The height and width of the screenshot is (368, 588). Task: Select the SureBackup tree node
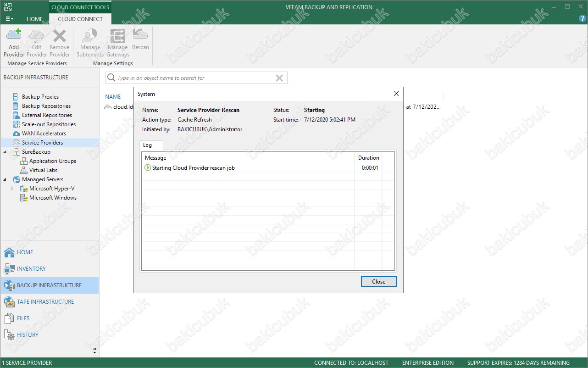[36, 152]
